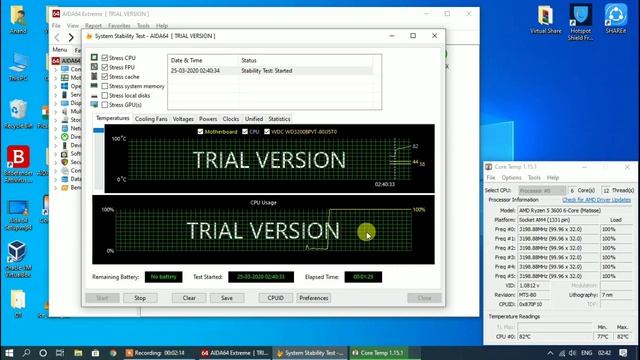Click the Stress GPU monitor icon
The width and height of the screenshot is (640, 360).
coord(94,105)
